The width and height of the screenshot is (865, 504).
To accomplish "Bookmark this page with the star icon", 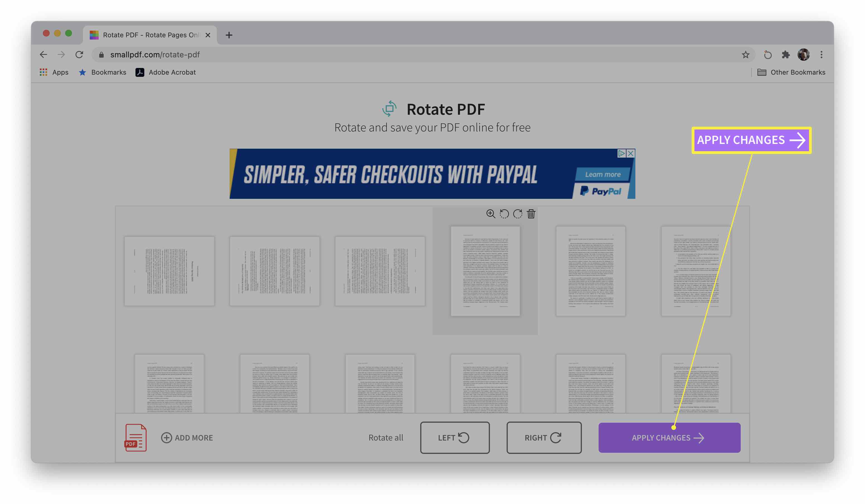I will click(x=745, y=55).
